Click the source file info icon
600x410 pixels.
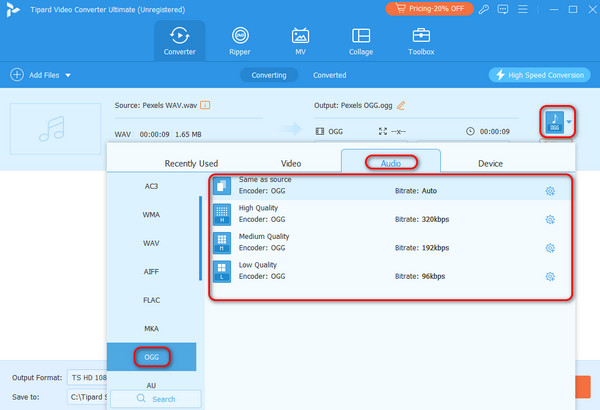[205, 105]
